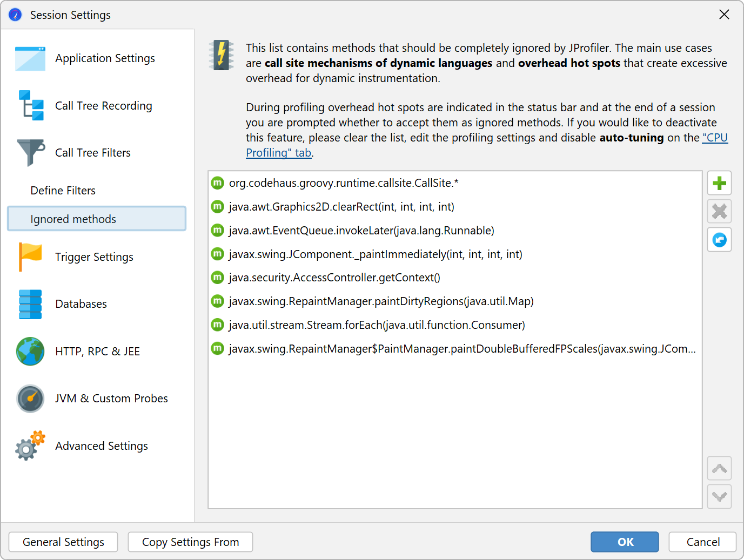
Task: Select javax.swing.JComponent._paintImmediately entry
Action: tap(455, 254)
